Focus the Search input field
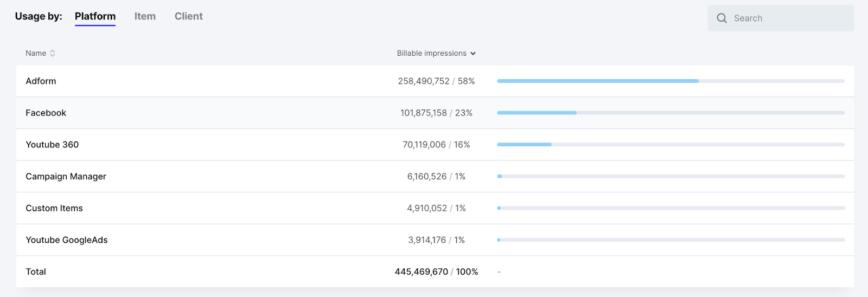The image size is (868, 297). 781,18
